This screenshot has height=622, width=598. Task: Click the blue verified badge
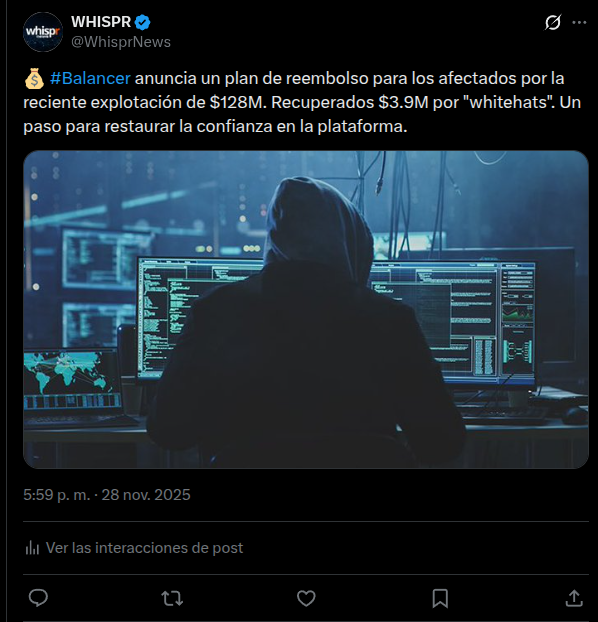pyautogui.click(x=142, y=22)
